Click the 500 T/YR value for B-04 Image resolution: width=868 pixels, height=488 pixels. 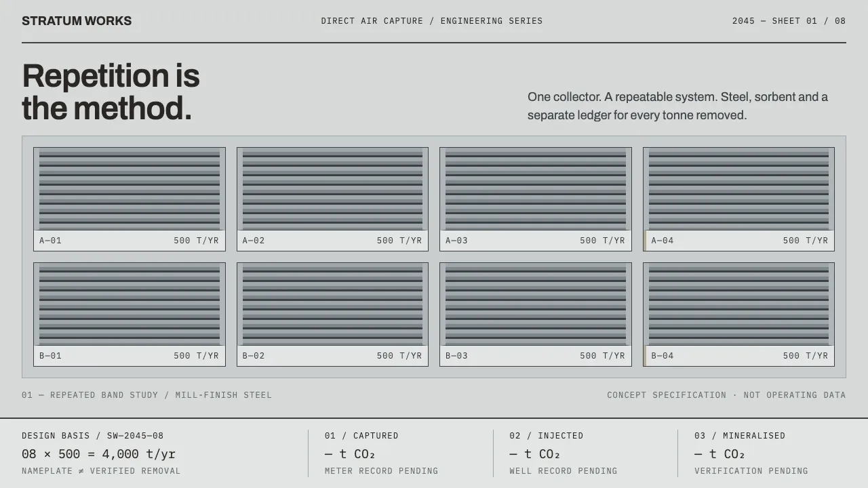tap(806, 356)
